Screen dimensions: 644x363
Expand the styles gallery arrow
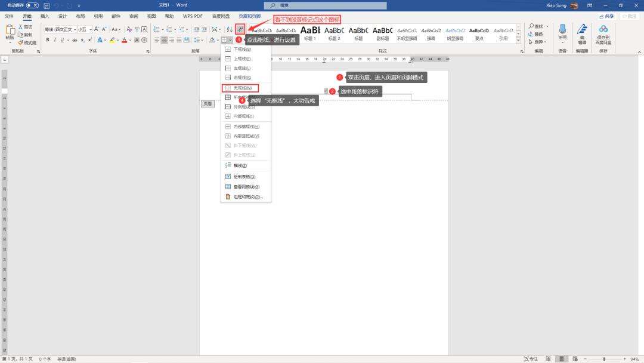point(518,40)
